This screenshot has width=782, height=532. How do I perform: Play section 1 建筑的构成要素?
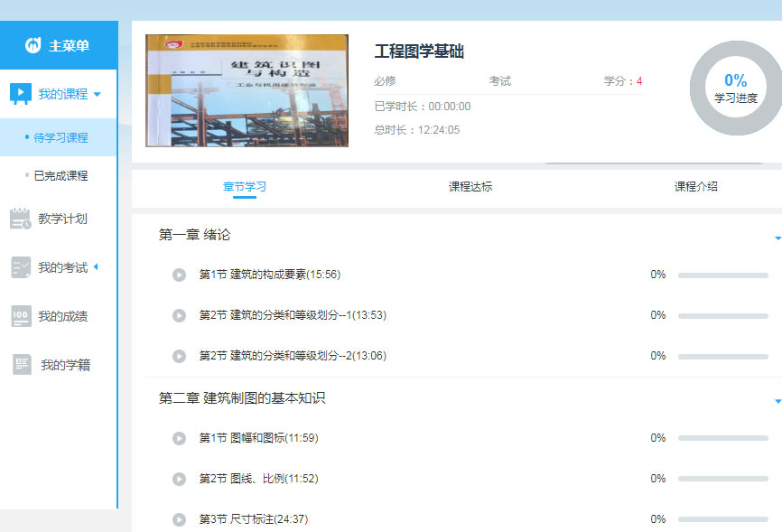(x=179, y=275)
